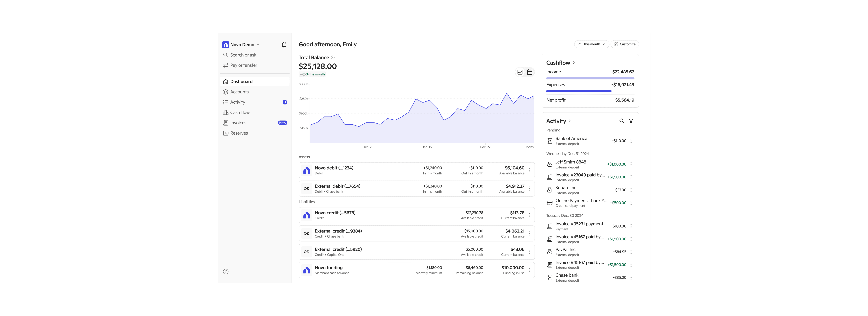Open options for Bank of America transaction
This screenshot has height=316, width=868.
631,141
